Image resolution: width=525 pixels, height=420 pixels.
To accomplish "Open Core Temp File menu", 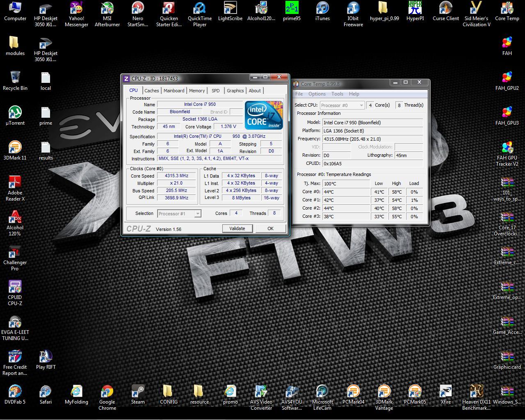I will coord(299,94).
